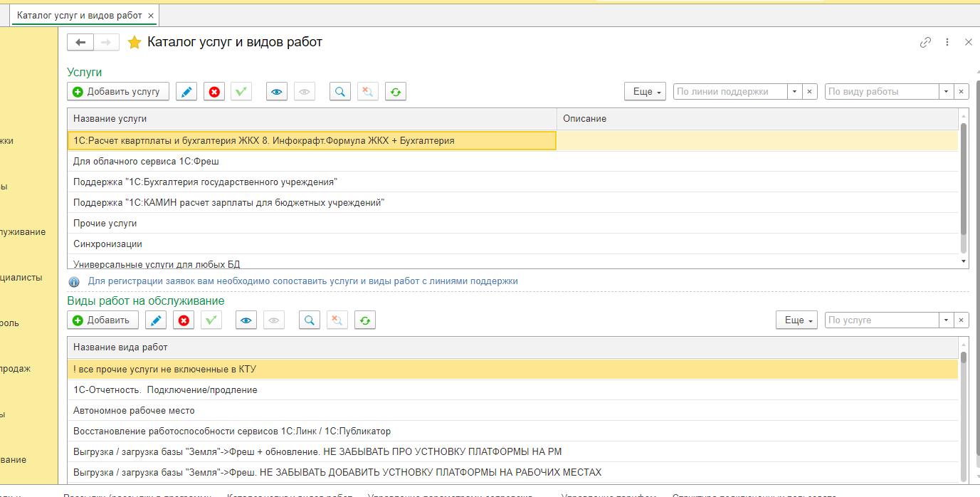This screenshot has height=497, width=980.
Task: Click the down arrow of Услуги scrollbar
Action: point(964,261)
